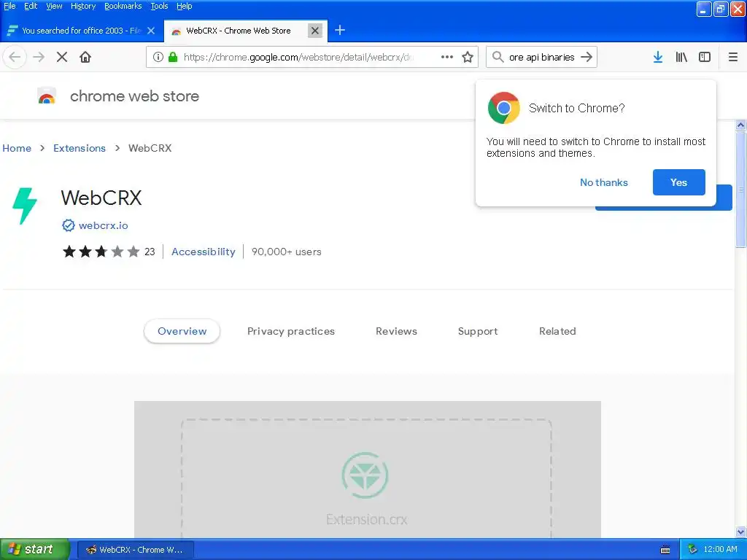Click the page scrollbar up arrow
Image resolution: width=747 pixels, height=560 pixels.
click(740, 125)
